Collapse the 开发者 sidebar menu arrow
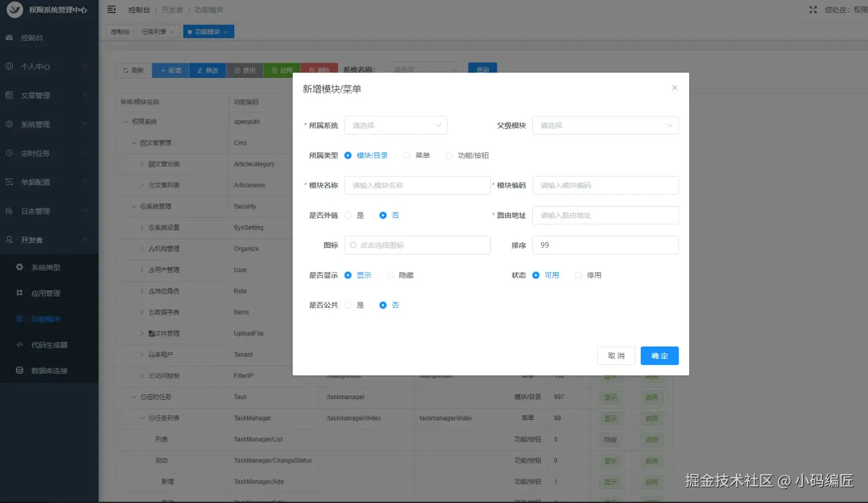Image resolution: width=868 pixels, height=503 pixels. (x=85, y=240)
